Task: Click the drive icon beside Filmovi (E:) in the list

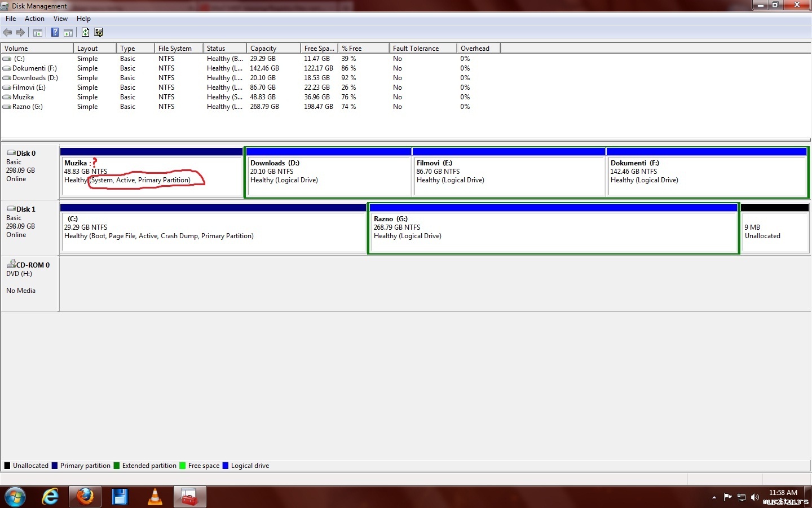Action: [7, 87]
